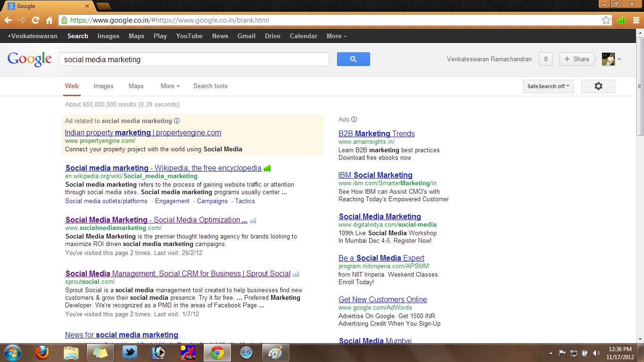Bookmark the page with the star icon
This screenshot has width=644, height=362.
pyautogui.click(x=607, y=20)
